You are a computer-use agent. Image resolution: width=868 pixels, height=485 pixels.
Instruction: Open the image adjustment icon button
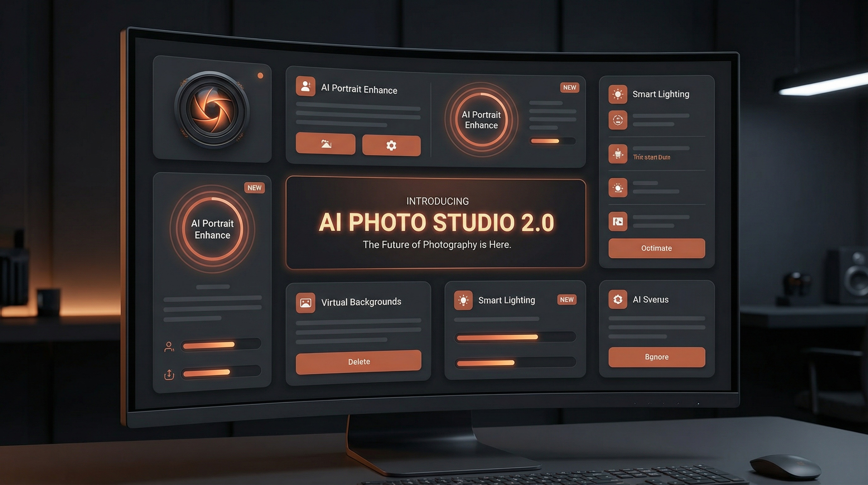(x=325, y=145)
